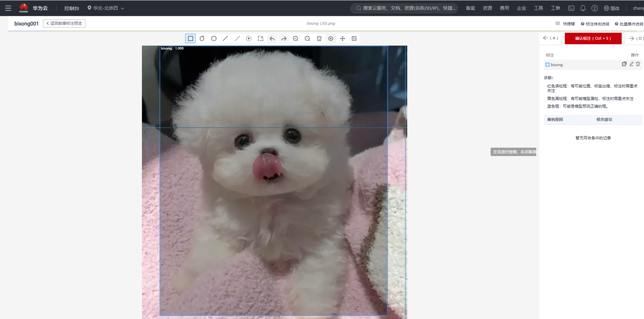Open the hamburger navigation menu
The image size is (644, 319).
tap(8, 8)
